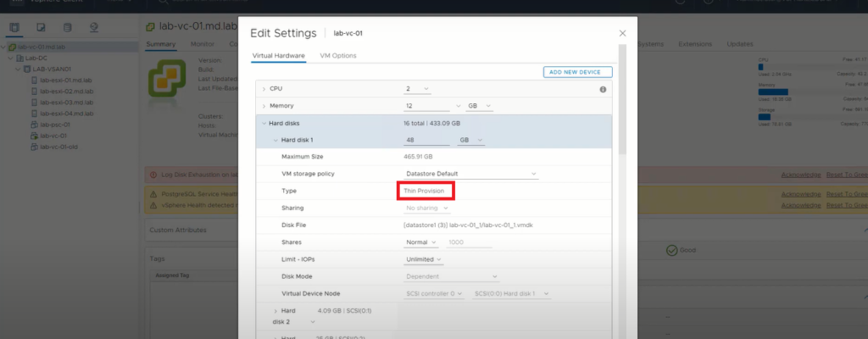
Task: Open the Storage inventory view icon
Action: pyautogui.click(x=68, y=27)
